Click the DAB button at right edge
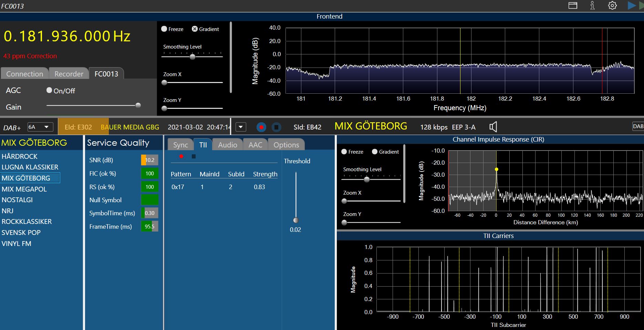This screenshot has height=330, width=644. [x=638, y=126]
